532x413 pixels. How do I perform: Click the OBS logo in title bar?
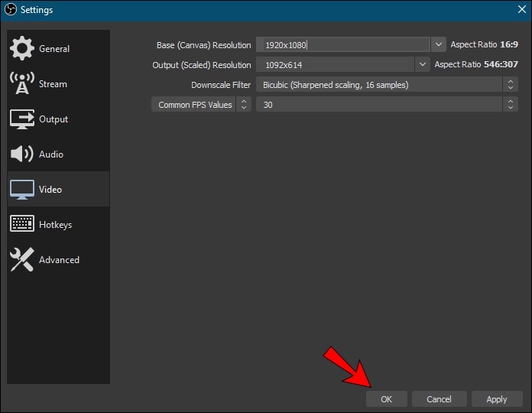(x=11, y=9)
